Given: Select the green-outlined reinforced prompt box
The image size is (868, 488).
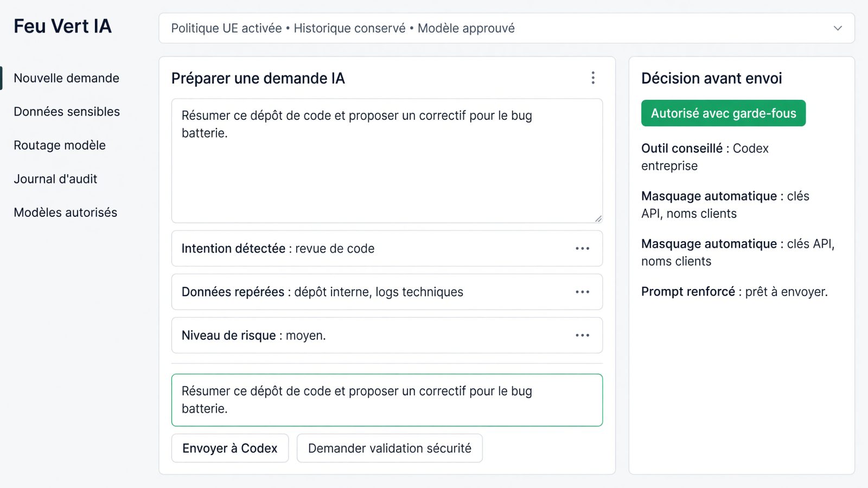Looking at the screenshot, I should coord(387,400).
